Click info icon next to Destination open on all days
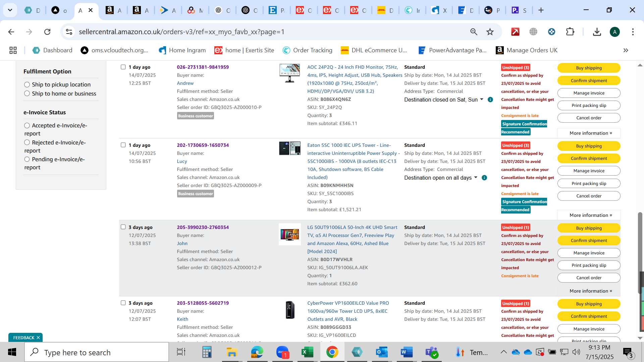 [484, 178]
